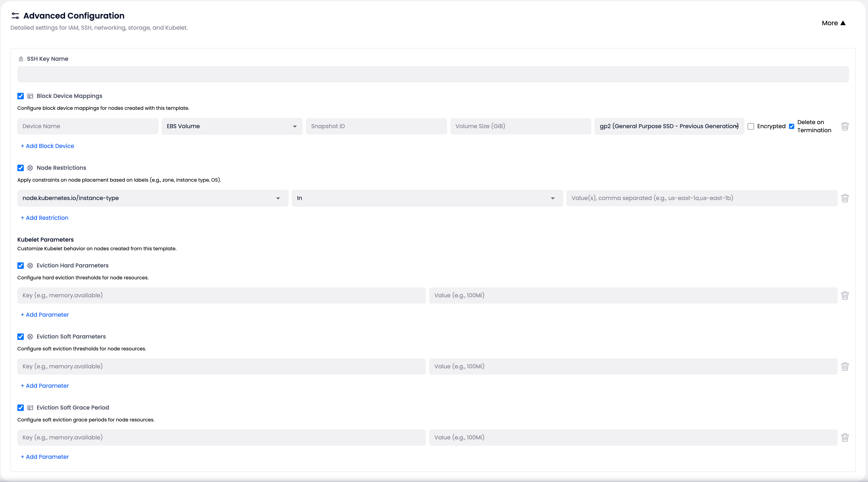This screenshot has height=482, width=868.
Task: Click the Eviction Soft Grace Period Key field
Action: (221, 437)
